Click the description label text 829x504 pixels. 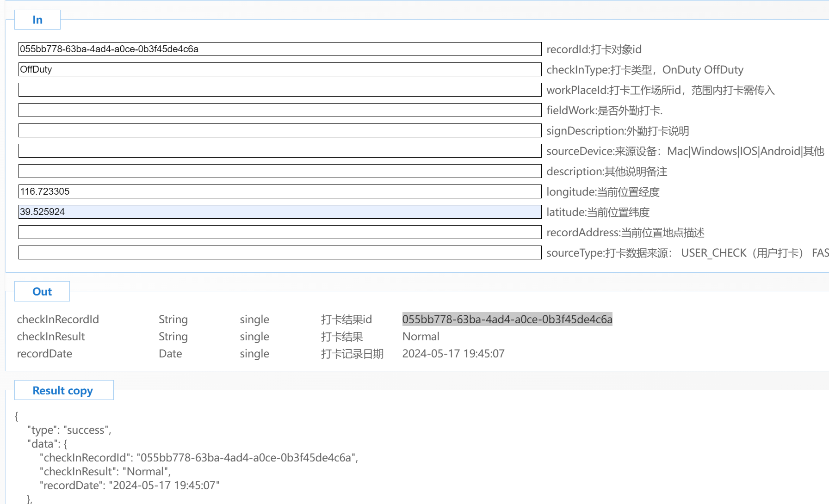coord(607,172)
